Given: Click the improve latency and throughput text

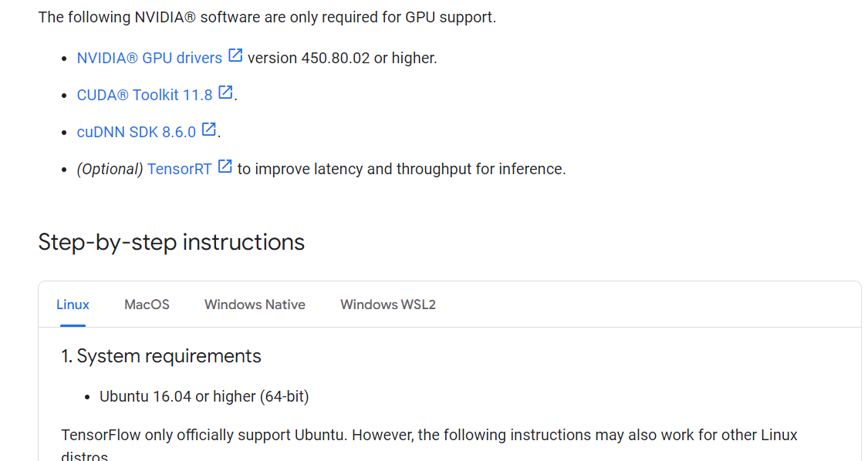Looking at the screenshot, I should [401, 169].
